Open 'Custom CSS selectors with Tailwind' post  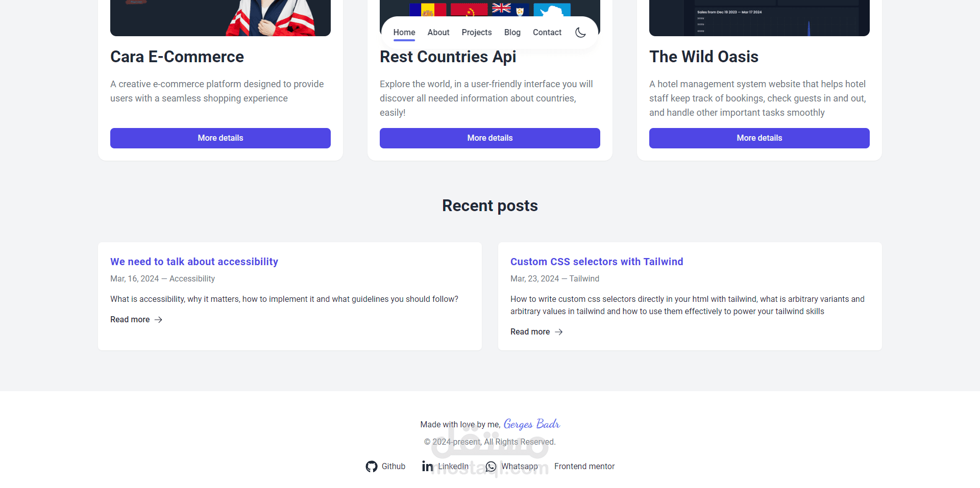coord(597,262)
